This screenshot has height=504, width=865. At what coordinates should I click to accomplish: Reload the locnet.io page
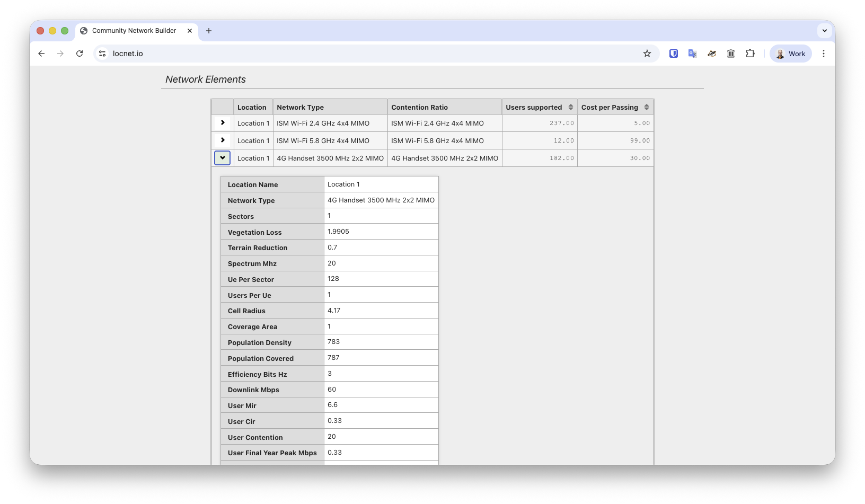(x=80, y=54)
